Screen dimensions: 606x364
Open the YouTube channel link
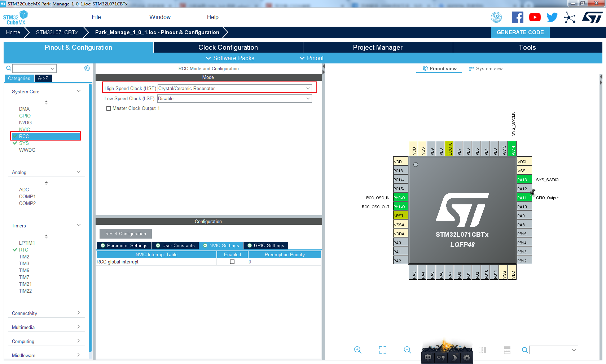click(535, 17)
